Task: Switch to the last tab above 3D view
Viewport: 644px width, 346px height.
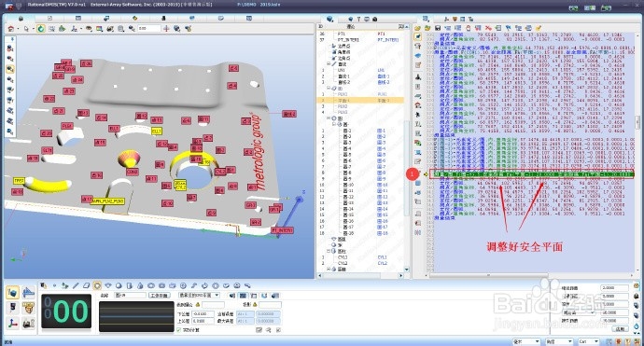Action: [x=249, y=19]
